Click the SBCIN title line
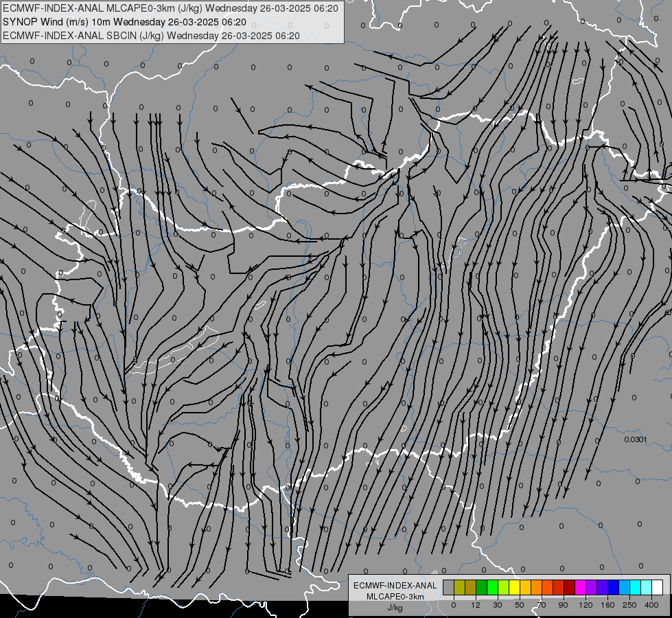The width and height of the screenshot is (672, 618). point(151,36)
